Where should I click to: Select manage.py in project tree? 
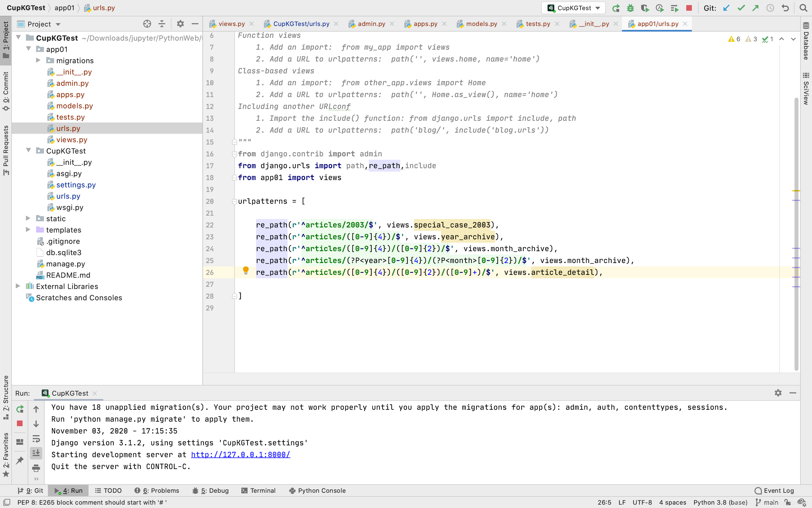point(65,264)
